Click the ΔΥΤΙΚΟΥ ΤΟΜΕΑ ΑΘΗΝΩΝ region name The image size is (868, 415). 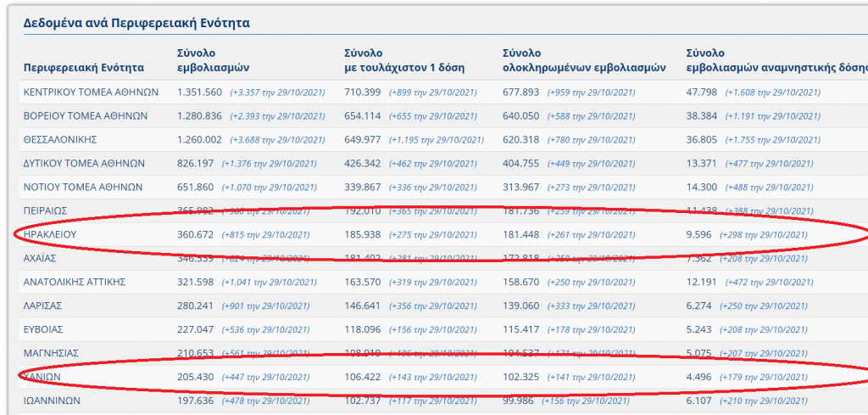pos(84,163)
